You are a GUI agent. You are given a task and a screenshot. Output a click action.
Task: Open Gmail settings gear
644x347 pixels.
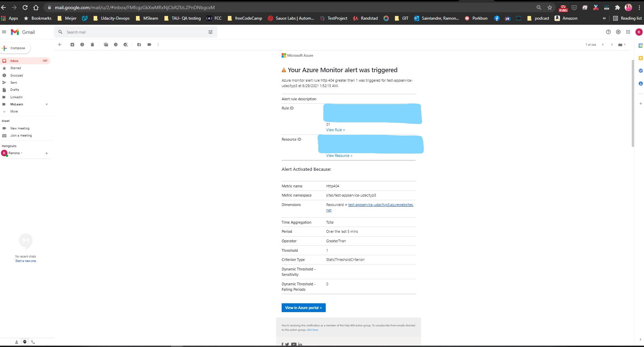tap(618, 32)
